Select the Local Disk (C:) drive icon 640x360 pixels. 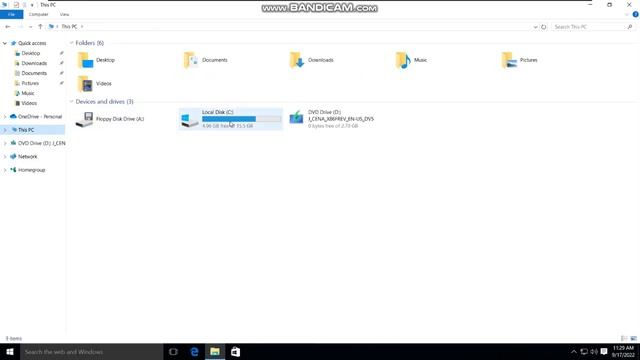190,119
